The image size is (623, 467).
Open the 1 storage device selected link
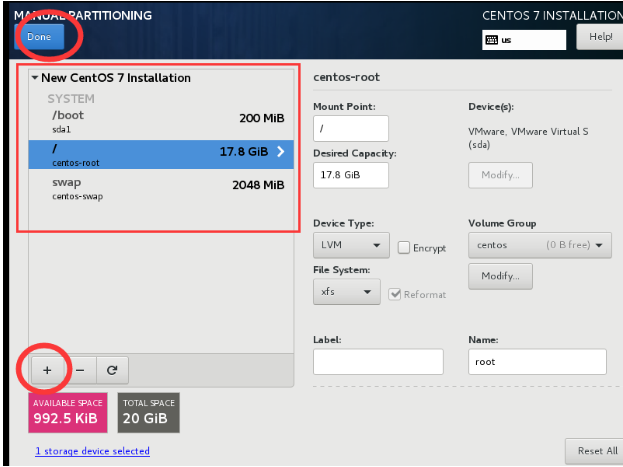tap(93, 451)
